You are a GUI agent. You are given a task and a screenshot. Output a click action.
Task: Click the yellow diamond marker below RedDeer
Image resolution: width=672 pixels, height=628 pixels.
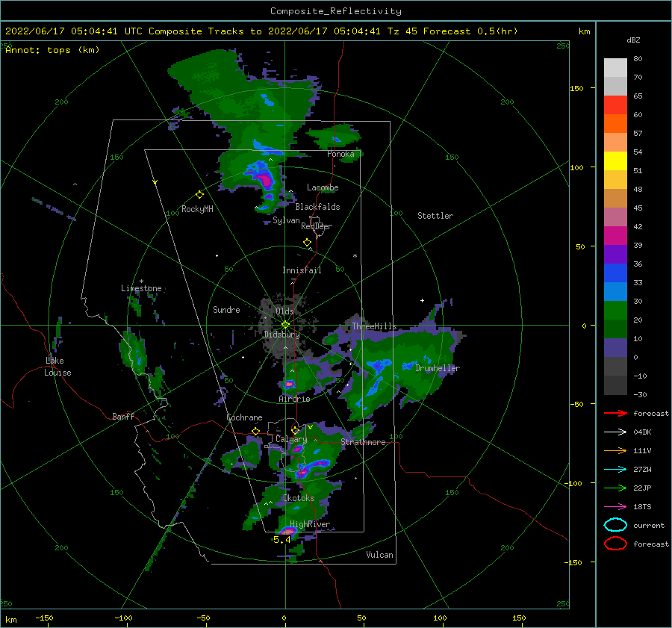(x=307, y=243)
